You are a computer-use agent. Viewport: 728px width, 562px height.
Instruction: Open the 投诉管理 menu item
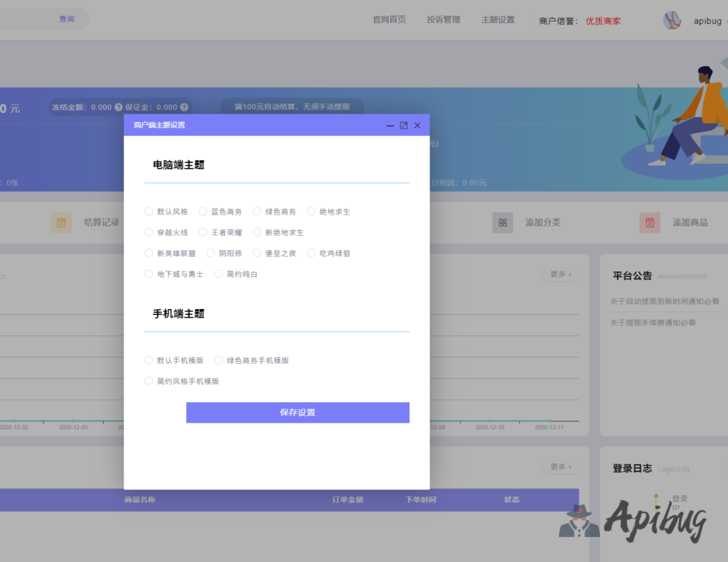click(444, 20)
